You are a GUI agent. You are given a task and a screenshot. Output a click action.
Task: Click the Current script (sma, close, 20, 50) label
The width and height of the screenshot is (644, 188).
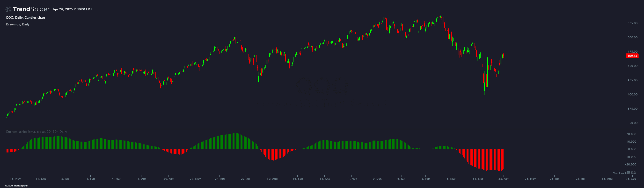point(36,132)
